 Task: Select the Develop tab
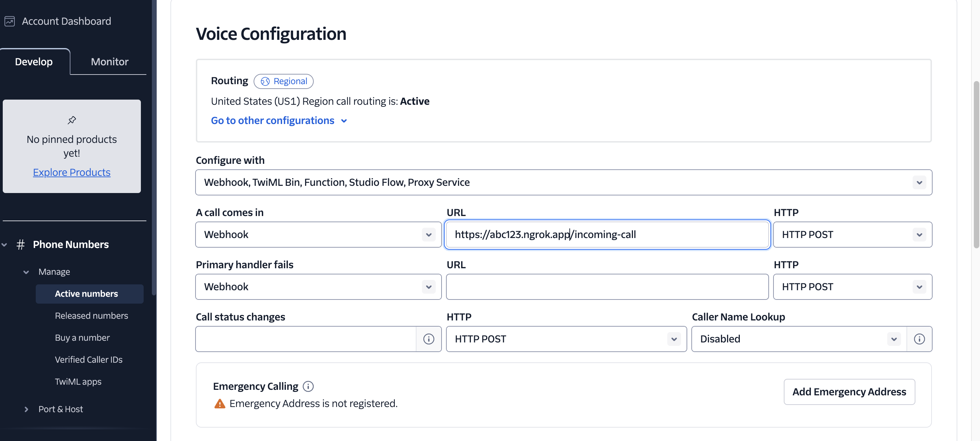coord(33,61)
